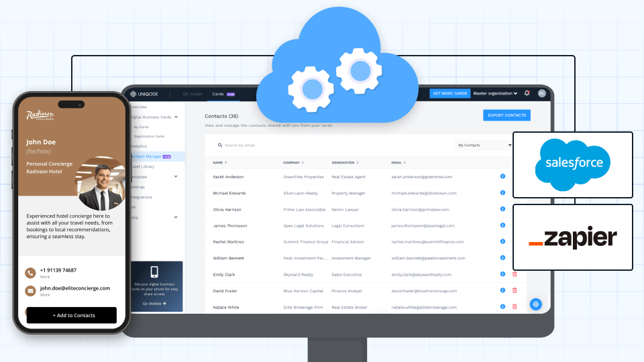644x362 pixels.
Task: Click the Salesforce logo card
Action: (572, 165)
